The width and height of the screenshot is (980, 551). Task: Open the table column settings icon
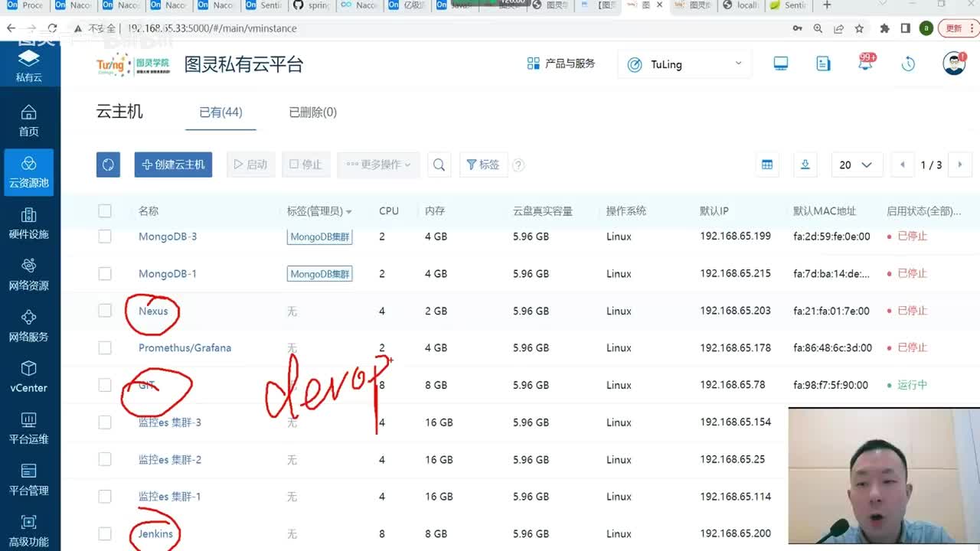coord(767,165)
